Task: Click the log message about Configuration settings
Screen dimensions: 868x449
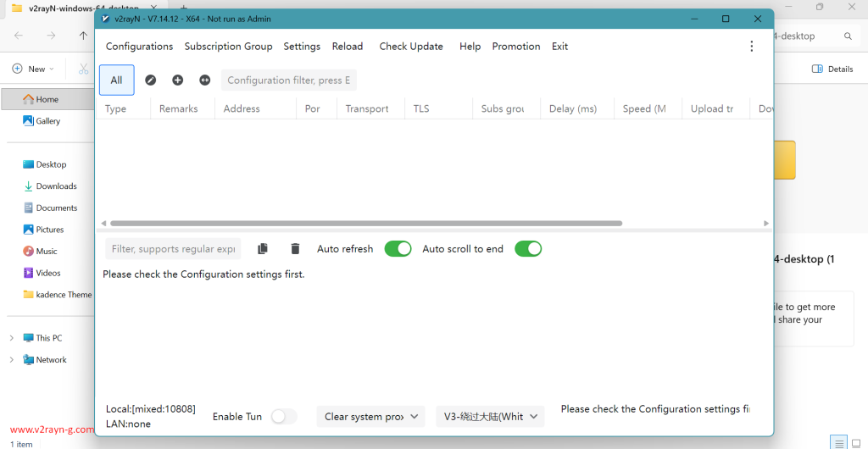Action: pyautogui.click(x=203, y=274)
